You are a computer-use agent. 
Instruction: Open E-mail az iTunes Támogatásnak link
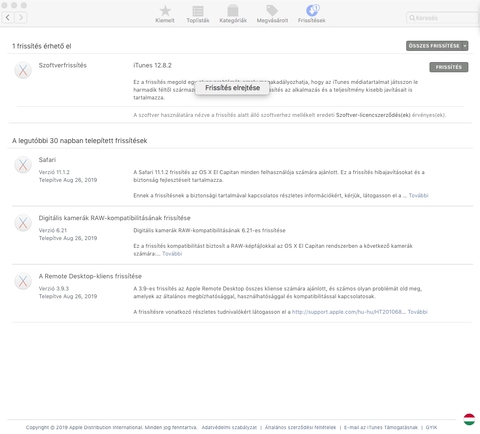381,427
